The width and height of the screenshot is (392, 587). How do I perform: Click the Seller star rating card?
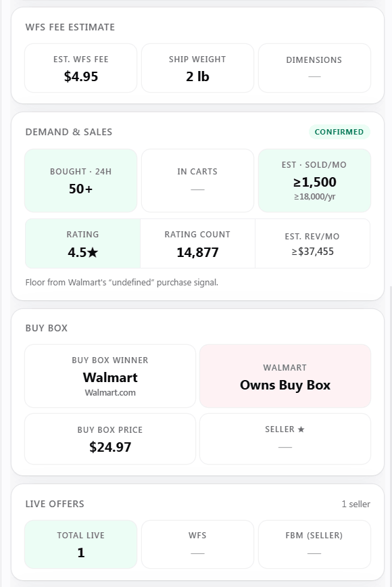[285, 439]
